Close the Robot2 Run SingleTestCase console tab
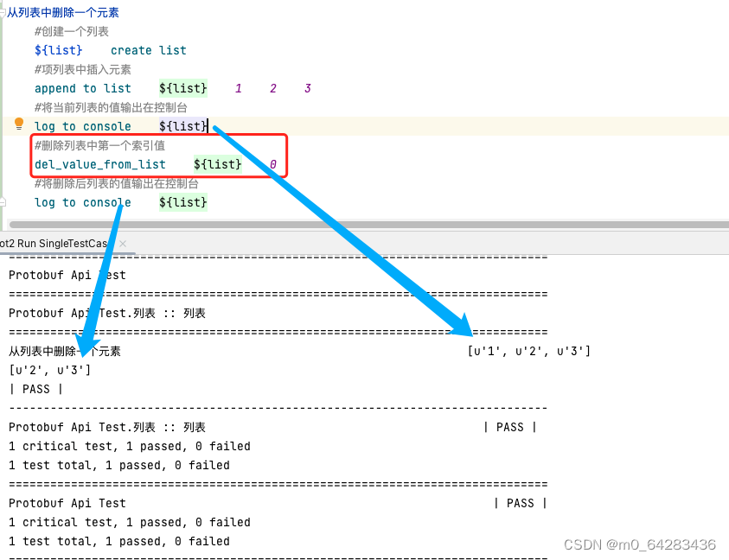The image size is (729, 560). [x=123, y=243]
